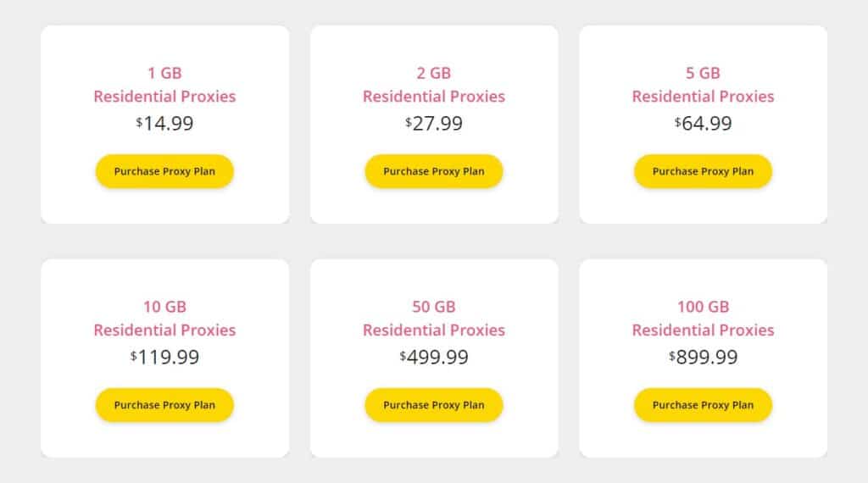The image size is (868, 483).
Task: Select the $119.99 price text
Action: (165, 358)
